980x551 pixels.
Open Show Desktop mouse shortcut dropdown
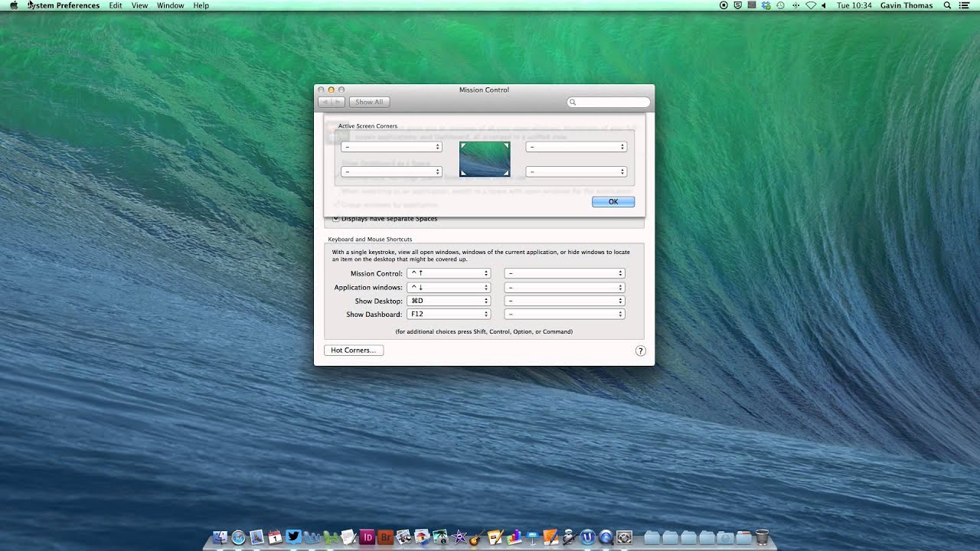coord(565,301)
